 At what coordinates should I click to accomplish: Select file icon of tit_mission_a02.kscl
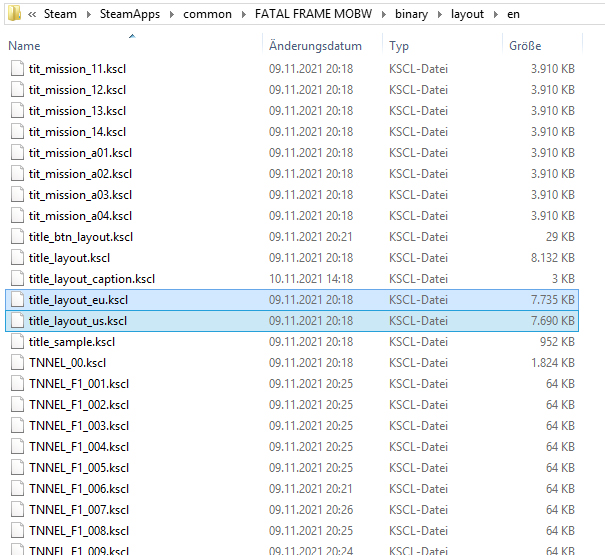[x=17, y=174]
